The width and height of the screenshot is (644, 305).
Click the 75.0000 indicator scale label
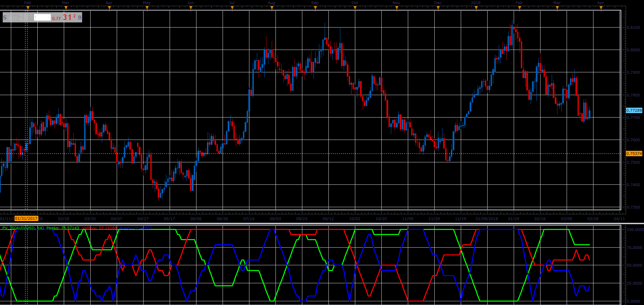(x=634, y=248)
